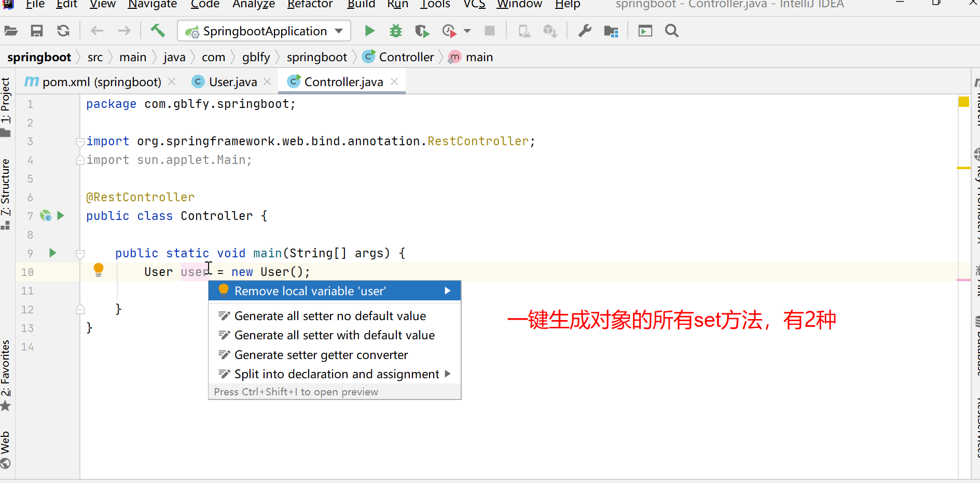Open the Window menu

tap(519, 4)
